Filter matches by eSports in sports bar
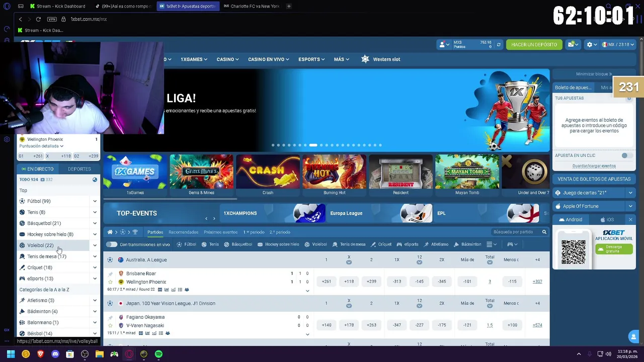This screenshot has width=644, height=362. pyautogui.click(x=408, y=244)
